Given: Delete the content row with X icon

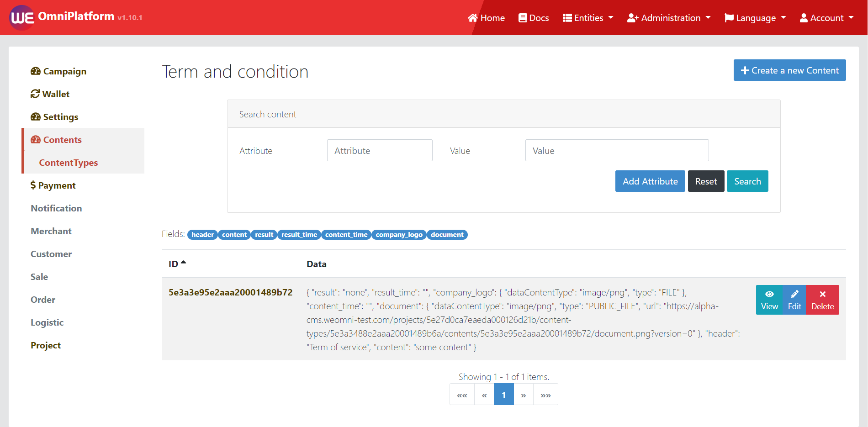Looking at the screenshot, I should [822, 295].
